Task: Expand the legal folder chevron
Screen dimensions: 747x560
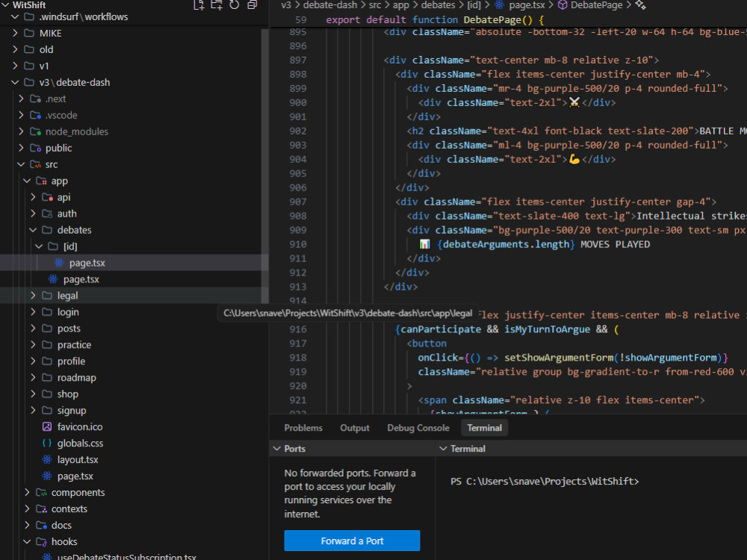Action: [x=32, y=296]
